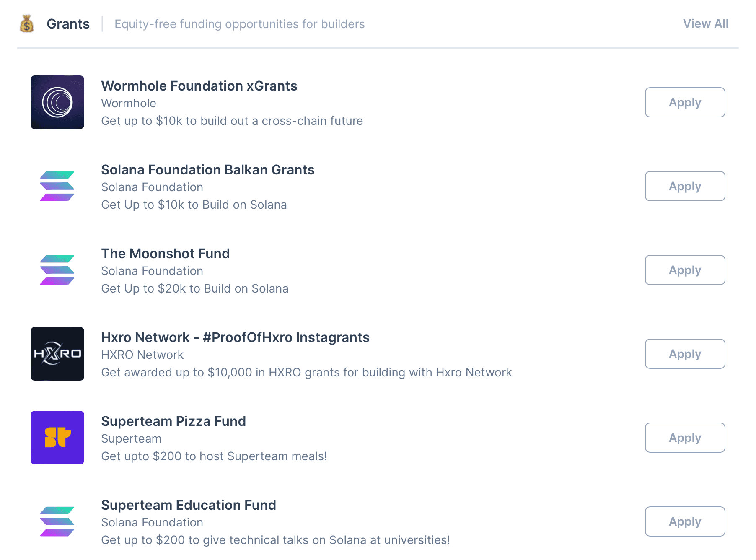
Task: Apply to Superteam Education Fund
Action: [x=685, y=521]
